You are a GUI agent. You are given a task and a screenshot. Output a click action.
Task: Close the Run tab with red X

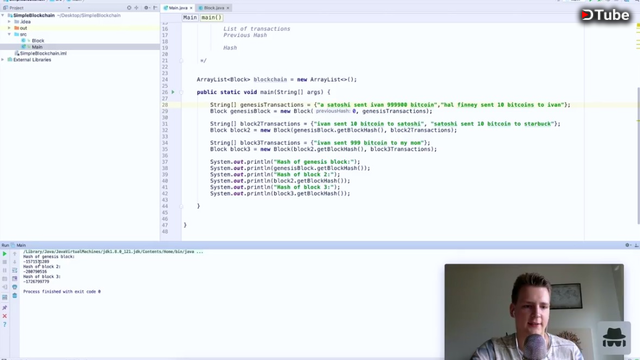(5, 316)
